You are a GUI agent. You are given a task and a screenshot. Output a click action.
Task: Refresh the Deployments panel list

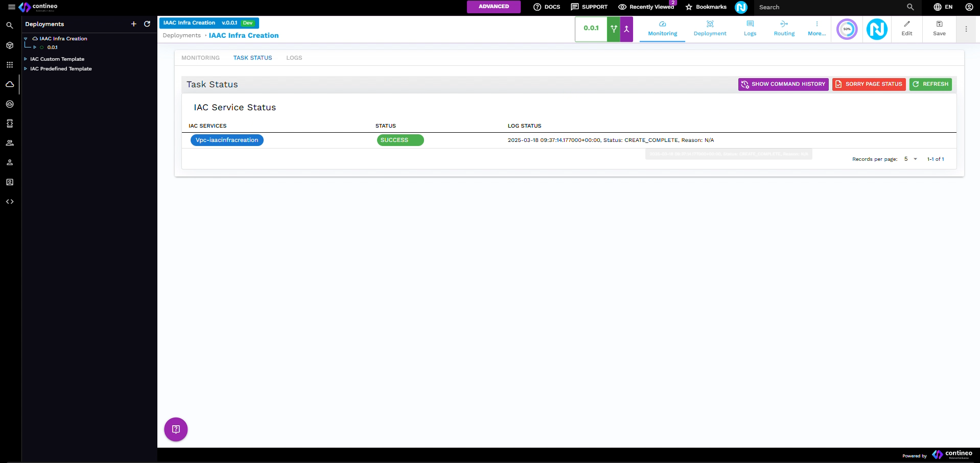[x=147, y=24]
